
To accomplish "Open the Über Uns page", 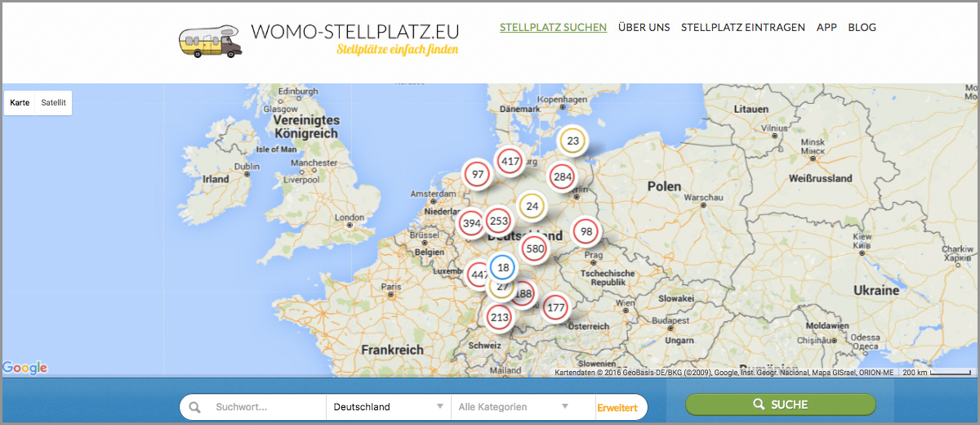I will click(644, 27).
